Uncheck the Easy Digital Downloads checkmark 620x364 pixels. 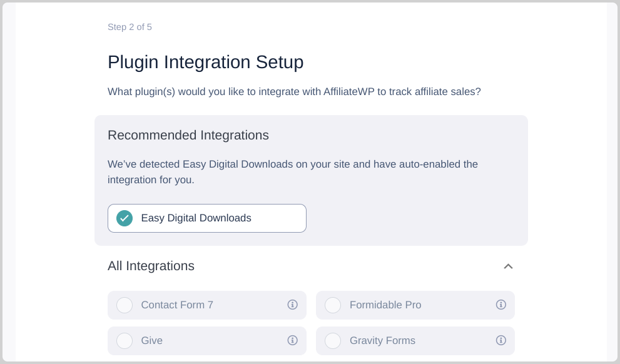125,218
